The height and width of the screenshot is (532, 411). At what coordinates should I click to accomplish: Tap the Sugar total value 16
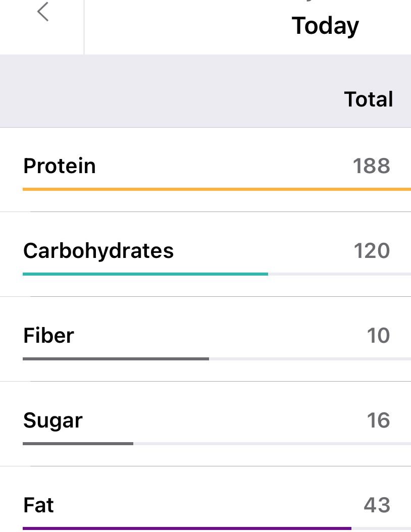378,420
